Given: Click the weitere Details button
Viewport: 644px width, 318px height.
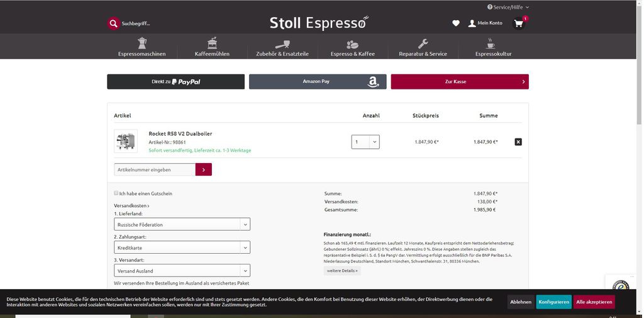Looking at the screenshot, I should 342,271.
